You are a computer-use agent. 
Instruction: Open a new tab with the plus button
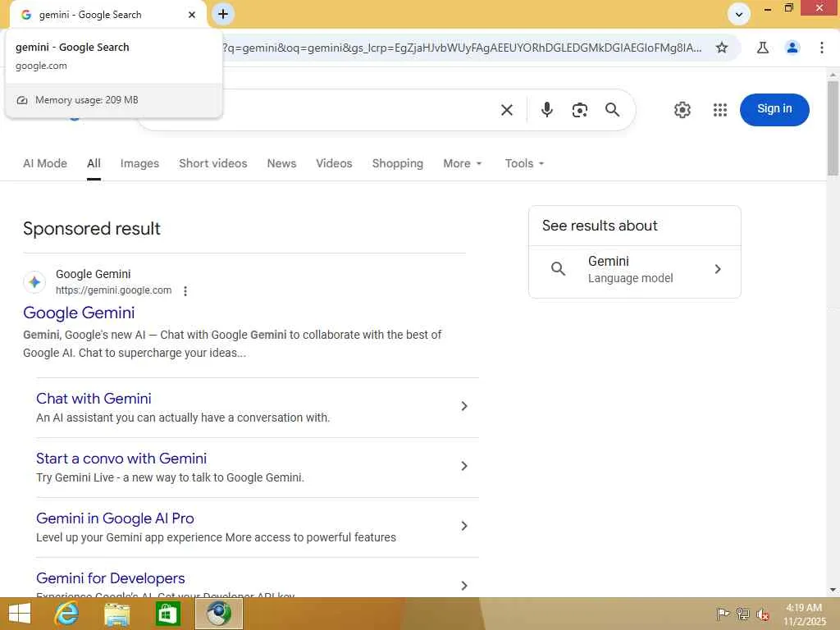pos(223,14)
